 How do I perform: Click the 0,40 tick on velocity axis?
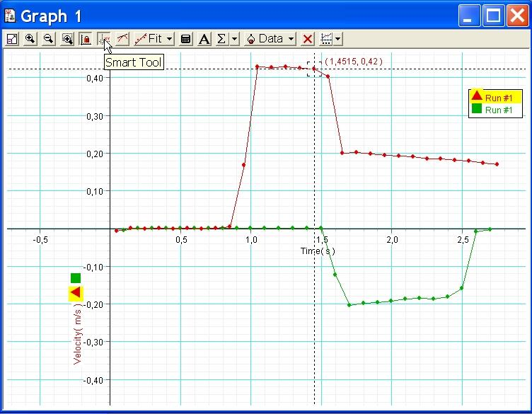(94, 79)
